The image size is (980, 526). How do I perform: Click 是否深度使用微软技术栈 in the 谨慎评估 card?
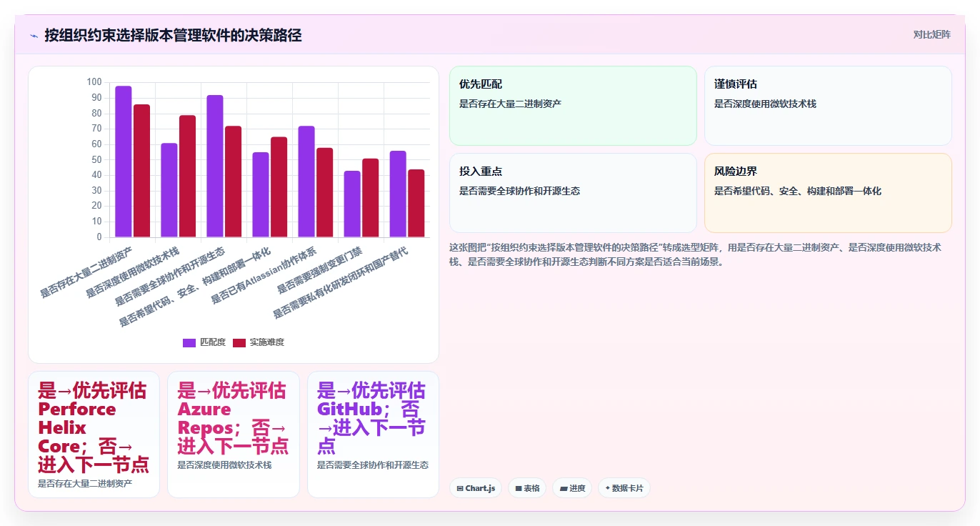pos(765,104)
